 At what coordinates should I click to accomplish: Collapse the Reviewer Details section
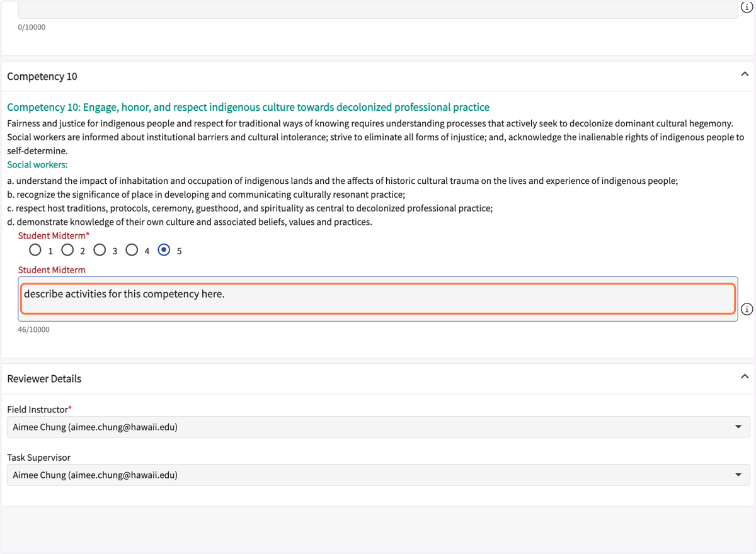tap(745, 376)
